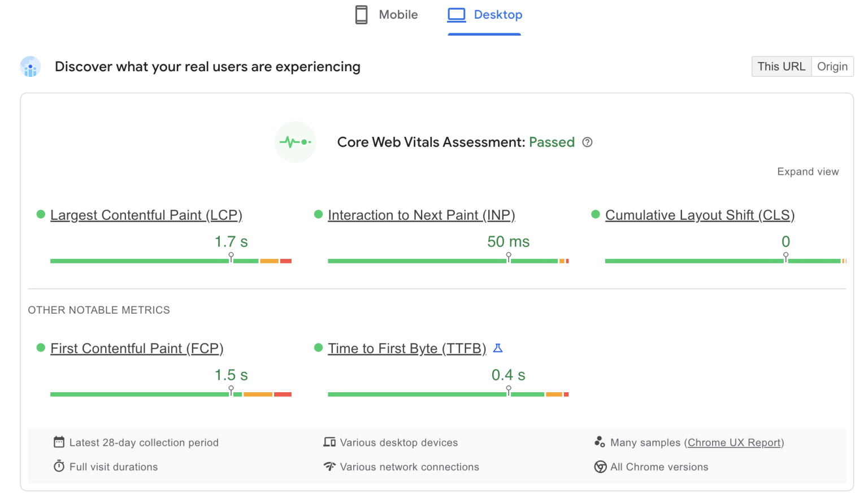Open the Chrome UX Report link
Screen dimensions: 868x503
(734, 442)
